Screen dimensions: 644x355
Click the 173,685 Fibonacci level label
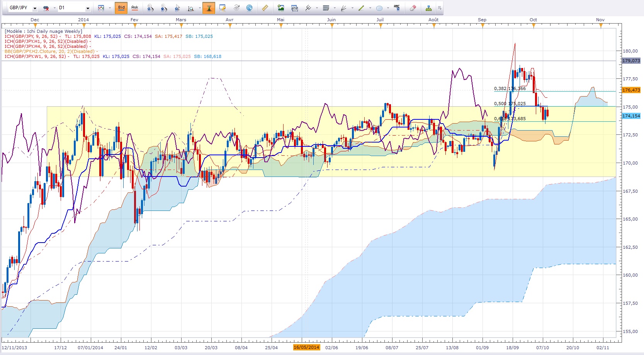(517, 119)
